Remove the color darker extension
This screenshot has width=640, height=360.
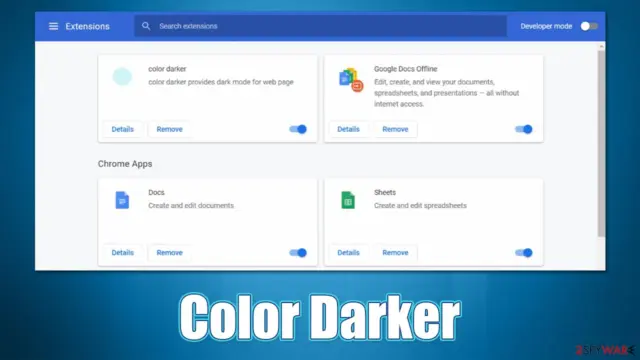tap(169, 129)
